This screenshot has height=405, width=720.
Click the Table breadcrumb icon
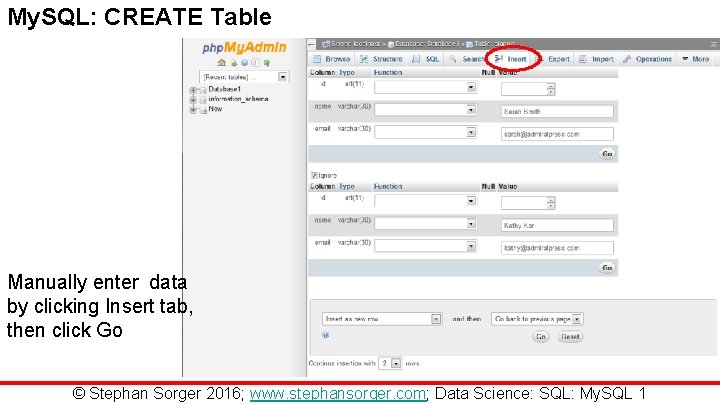(470, 44)
